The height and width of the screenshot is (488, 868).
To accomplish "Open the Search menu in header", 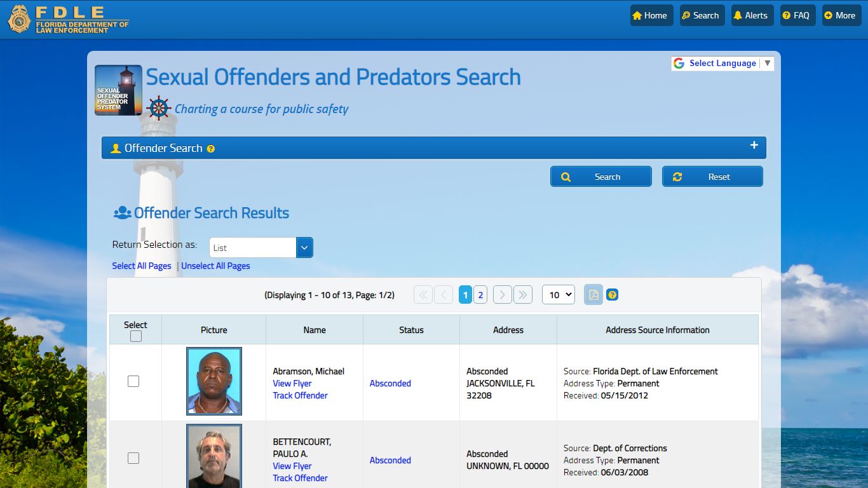I will (701, 16).
